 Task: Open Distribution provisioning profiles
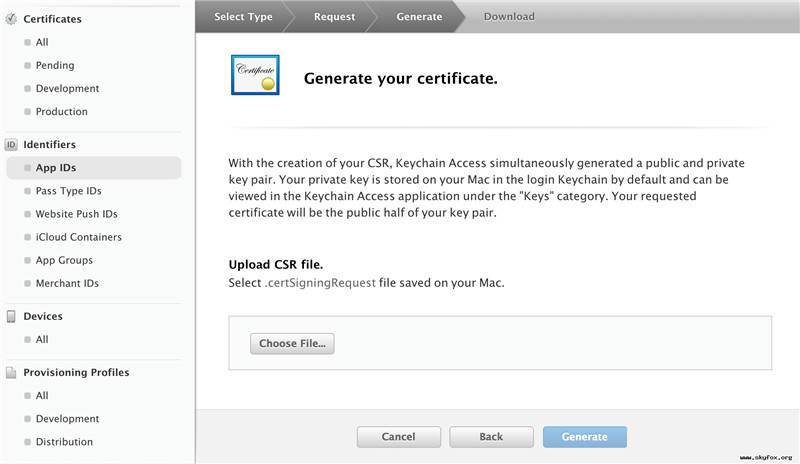point(64,442)
